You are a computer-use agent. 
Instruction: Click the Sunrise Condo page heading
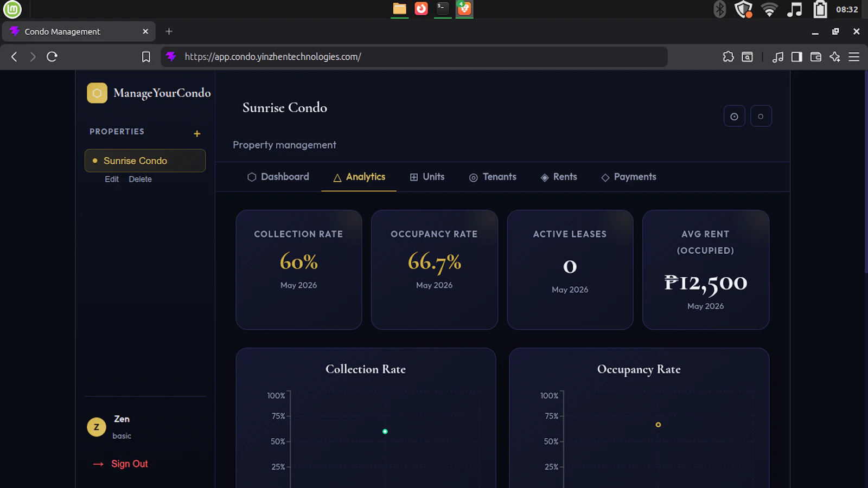[x=285, y=107]
